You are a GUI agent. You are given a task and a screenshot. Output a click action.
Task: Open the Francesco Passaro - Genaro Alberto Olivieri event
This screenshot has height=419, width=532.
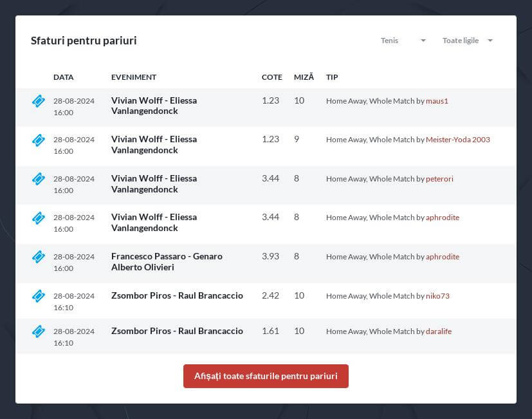tap(167, 261)
